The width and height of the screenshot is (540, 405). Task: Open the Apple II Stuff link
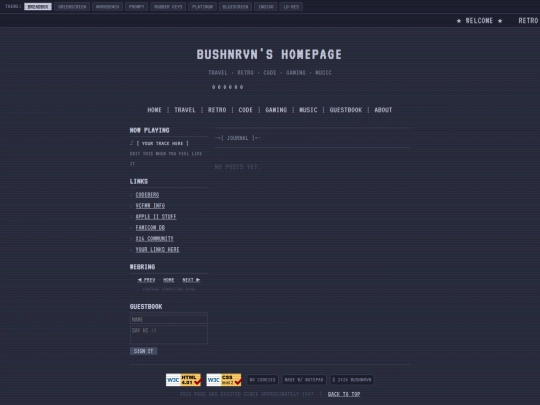[x=156, y=217]
